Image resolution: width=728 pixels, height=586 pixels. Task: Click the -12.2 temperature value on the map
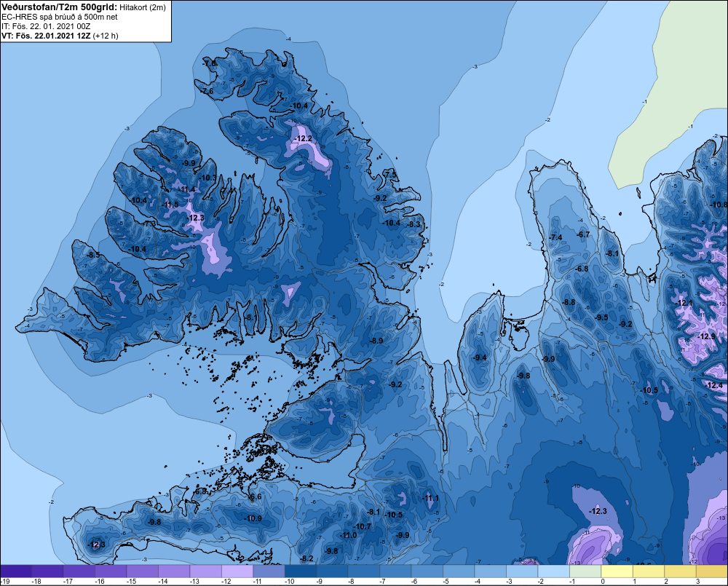[304, 138]
